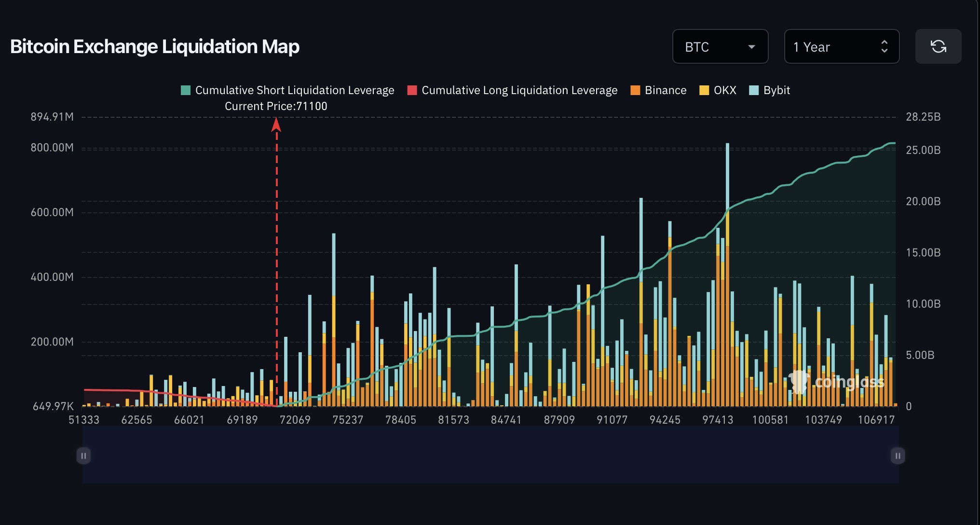Click the BTC dropdown caret arrow
Screen dimensions: 980x525
(751, 47)
